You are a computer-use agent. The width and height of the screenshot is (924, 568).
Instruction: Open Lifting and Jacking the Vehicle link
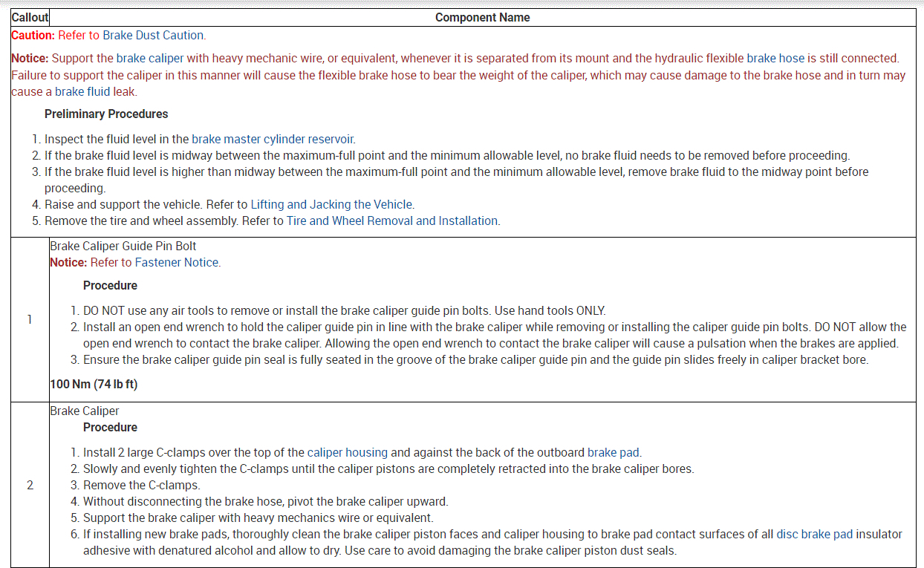pyautogui.click(x=331, y=204)
